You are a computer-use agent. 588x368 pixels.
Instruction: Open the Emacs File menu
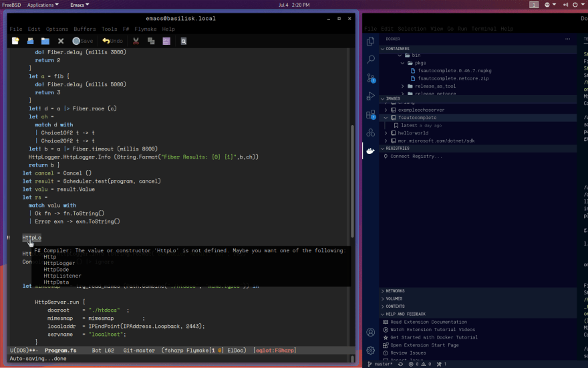coord(16,29)
